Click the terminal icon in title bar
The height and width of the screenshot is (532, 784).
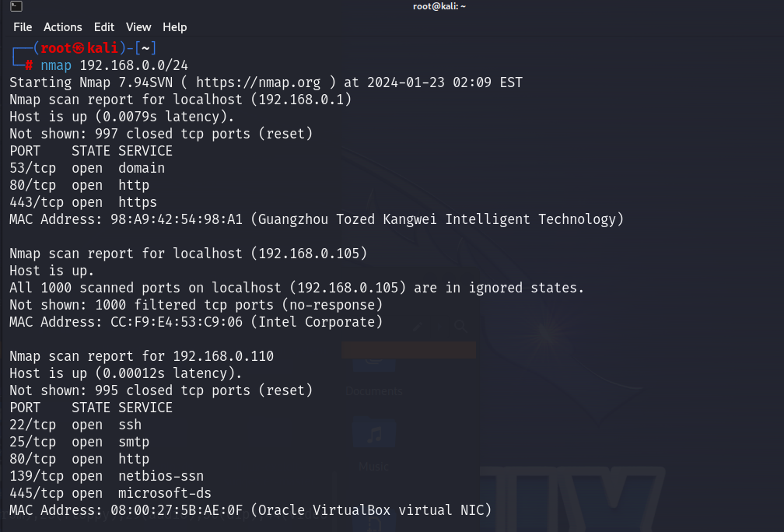click(x=16, y=6)
